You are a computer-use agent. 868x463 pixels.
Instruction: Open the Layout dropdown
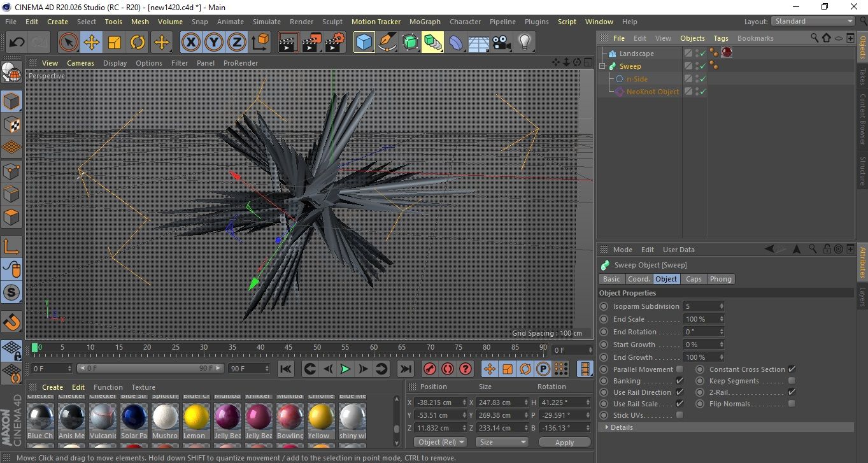pyautogui.click(x=813, y=21)
